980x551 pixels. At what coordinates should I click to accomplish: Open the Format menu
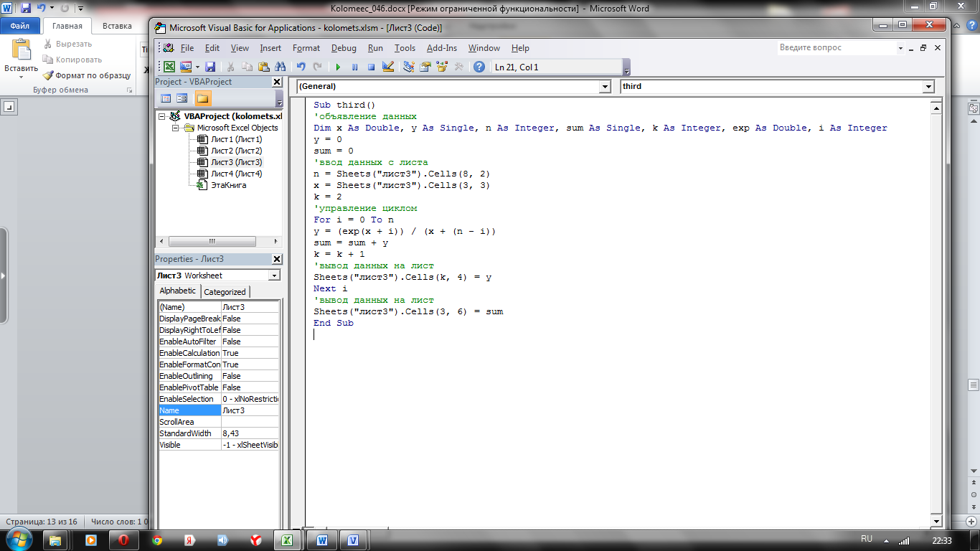[306, 48]
